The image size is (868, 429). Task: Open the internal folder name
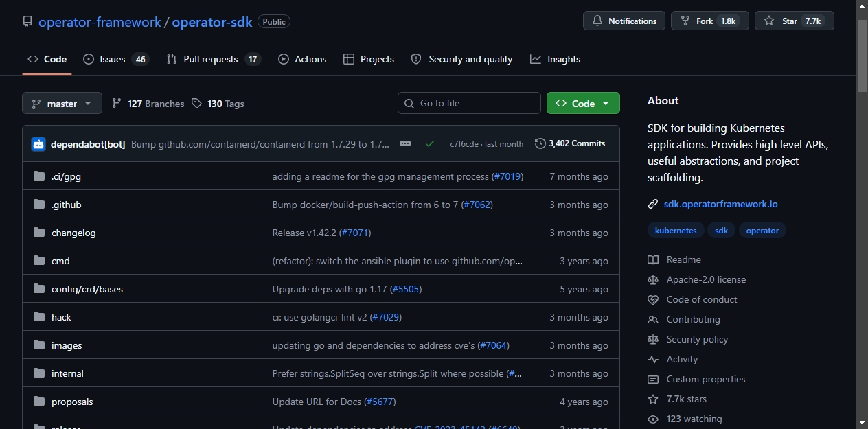[67, 373]
